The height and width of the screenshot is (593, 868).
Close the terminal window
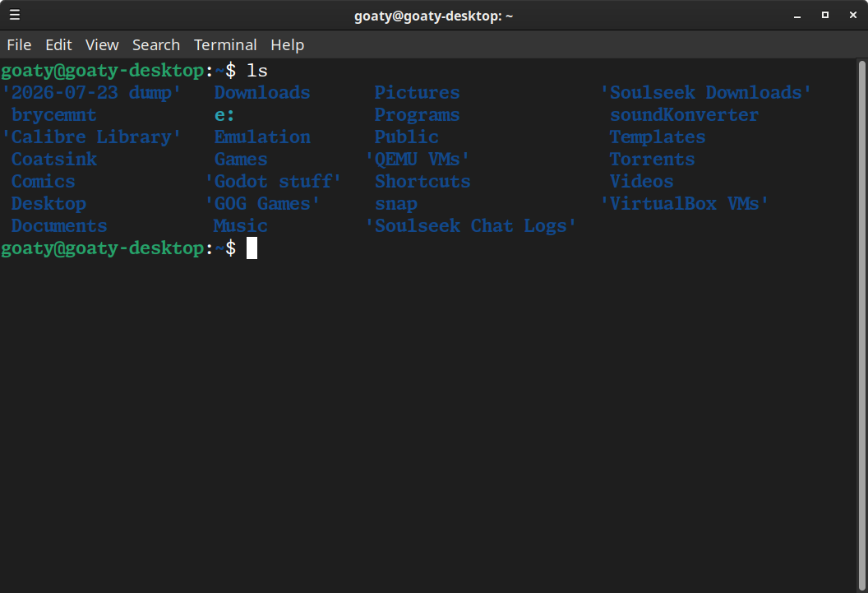pos(853,15)
